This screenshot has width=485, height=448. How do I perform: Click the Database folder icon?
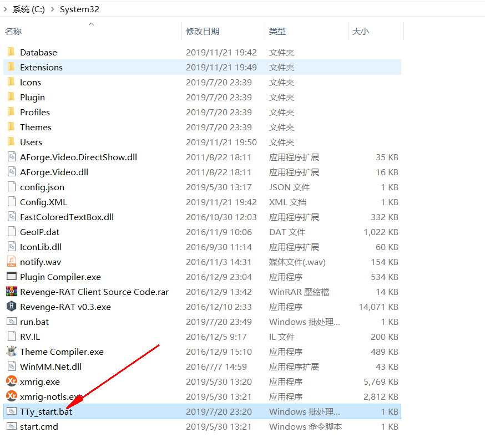[11, 52]
